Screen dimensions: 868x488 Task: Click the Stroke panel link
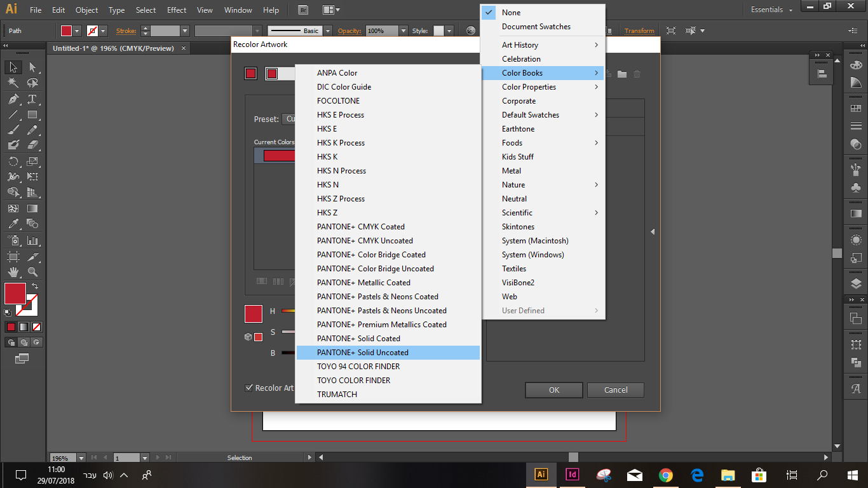point(126,30)
